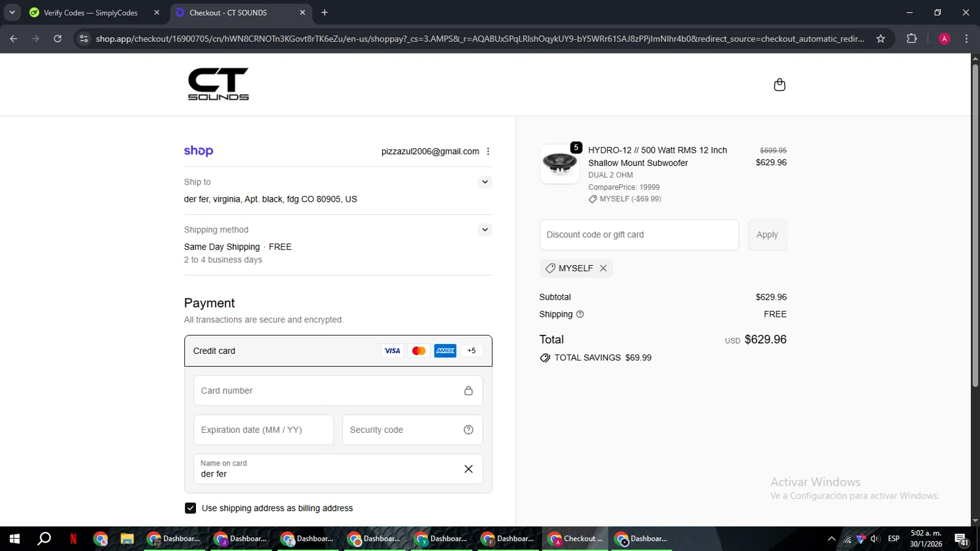Image resolution: width=980 pixels, height=551 pixels.
Task: Open the Windows Start menu
Action: 14,539
